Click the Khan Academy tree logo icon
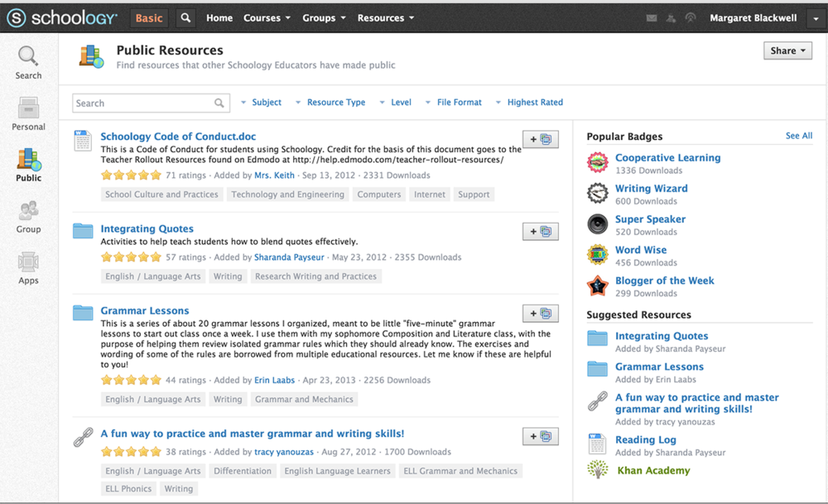This screenshot has height=504, width=828. coord(598,469)
